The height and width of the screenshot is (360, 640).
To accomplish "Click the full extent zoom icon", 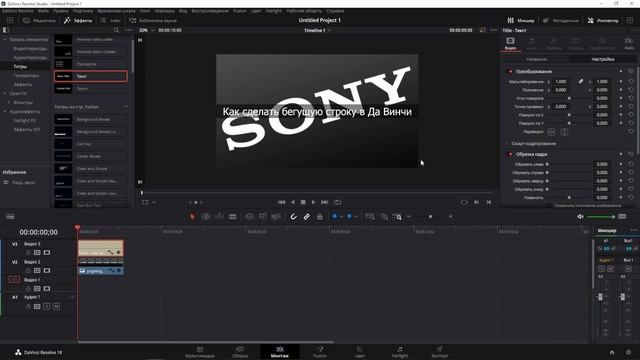I will (370, 216).
